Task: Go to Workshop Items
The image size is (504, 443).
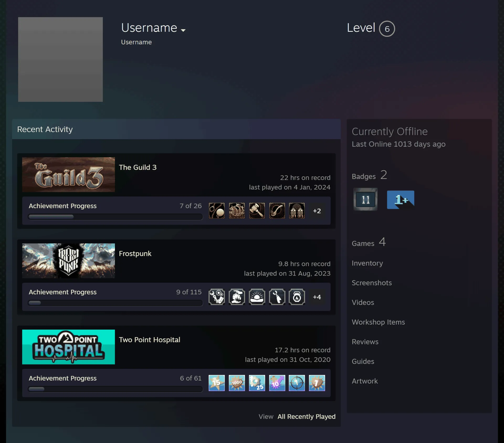Action: pyautogui.click(x=378, y=322)
